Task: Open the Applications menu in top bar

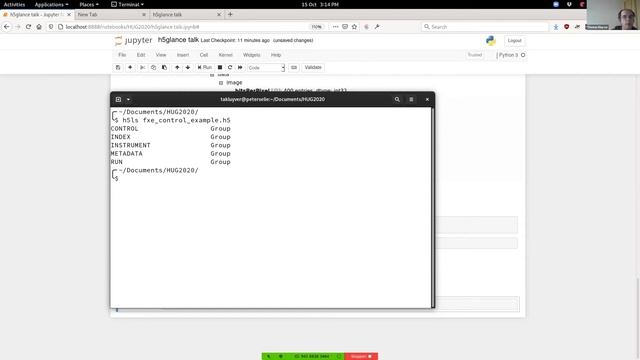Action: [51, 4]
